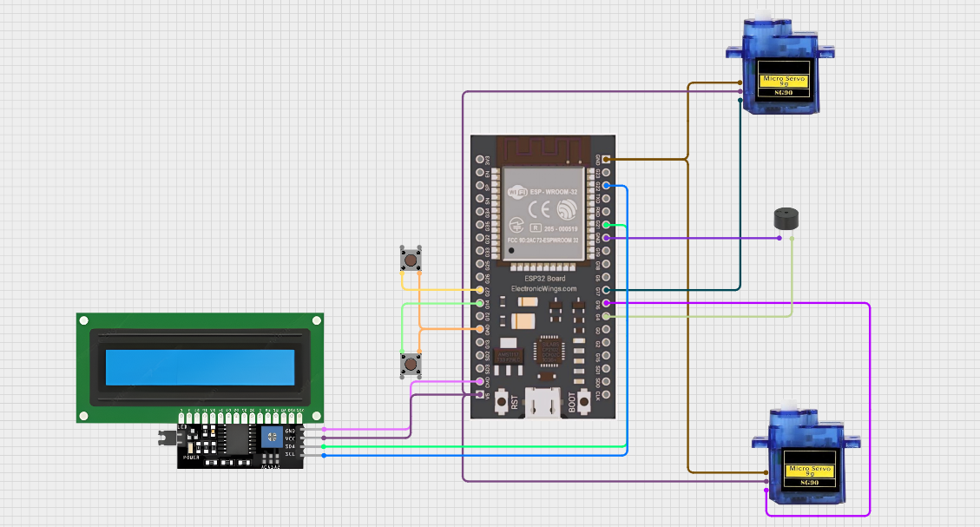Screen dimensions: 980x527
Task: Click the V5 pin on ESP32
Action: (480, 395)
